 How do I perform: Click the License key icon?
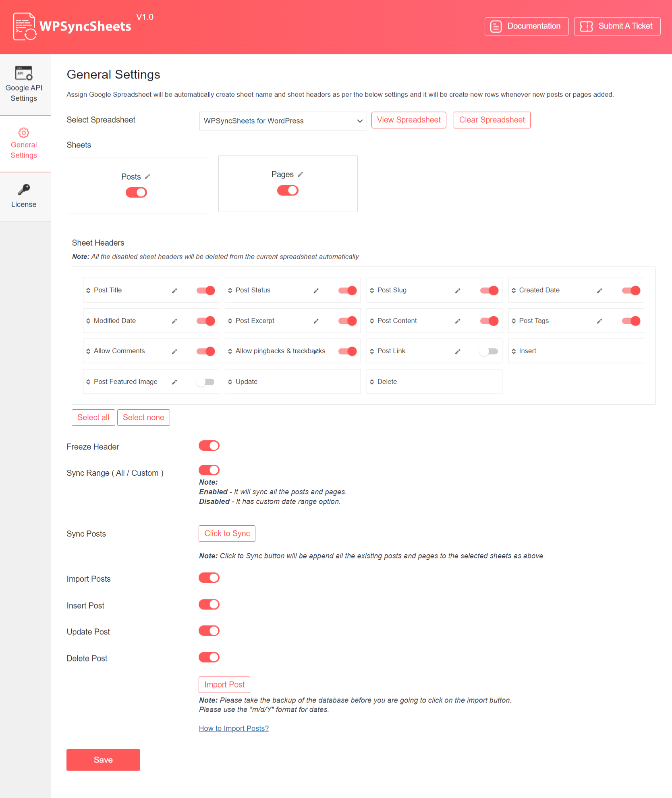coord(24,189)
